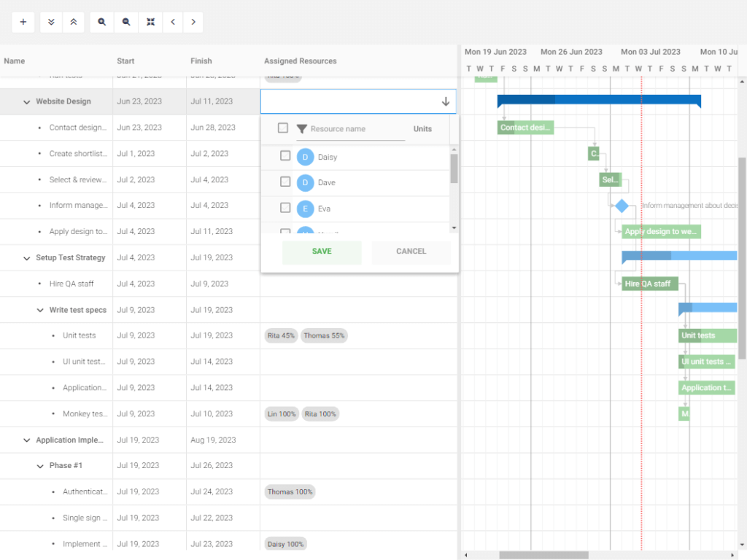747x560 pixels.
Task: Tick the select-all resources checkbox
Action: [283, 128]
